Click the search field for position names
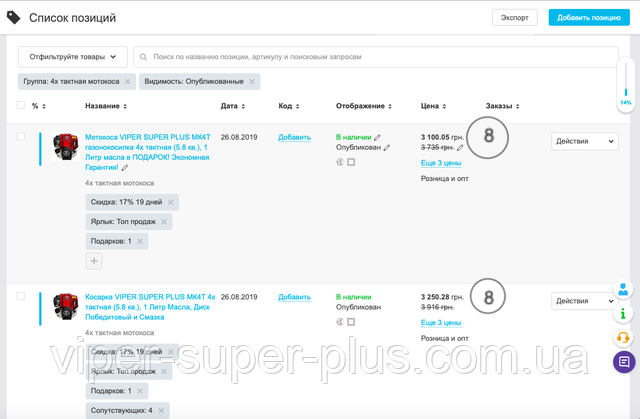The width and height of the screenshot is (640, 419). pos(376,57)
